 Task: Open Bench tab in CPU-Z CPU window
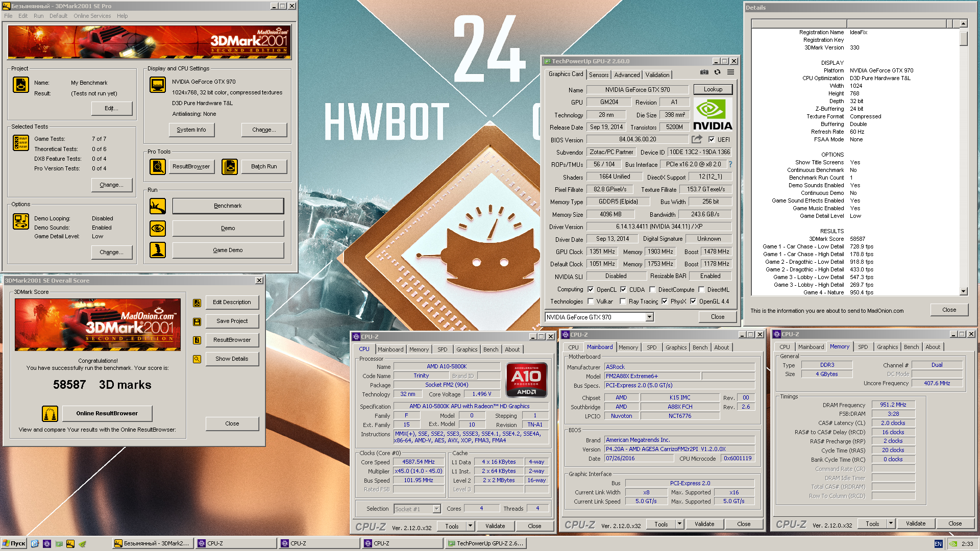coord(491,349)
